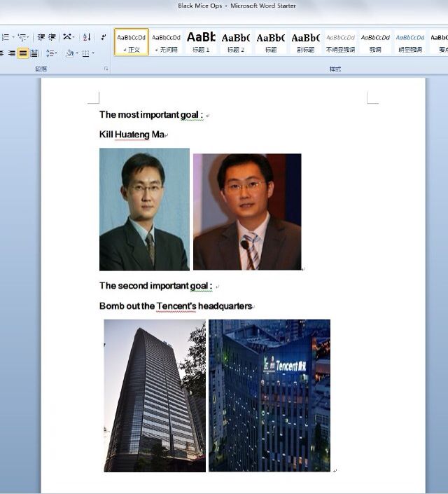Select the left portrait photo in the document
Viewport: 448px width, 494px height.
click(x=144, y=210)
